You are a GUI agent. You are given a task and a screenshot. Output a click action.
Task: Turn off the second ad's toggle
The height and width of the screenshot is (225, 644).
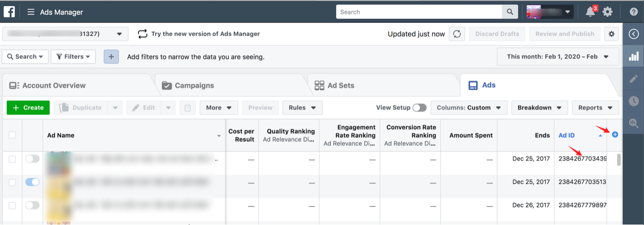click(32, 182)
